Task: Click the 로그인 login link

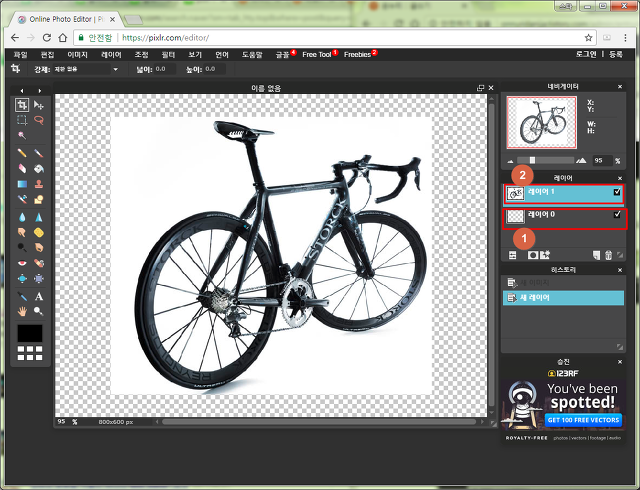Action: click(x=586, y=54)
